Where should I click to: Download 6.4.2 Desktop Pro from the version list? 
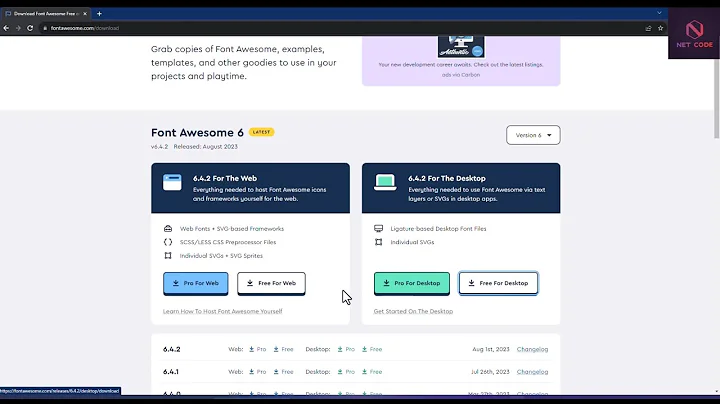point(346,349)
